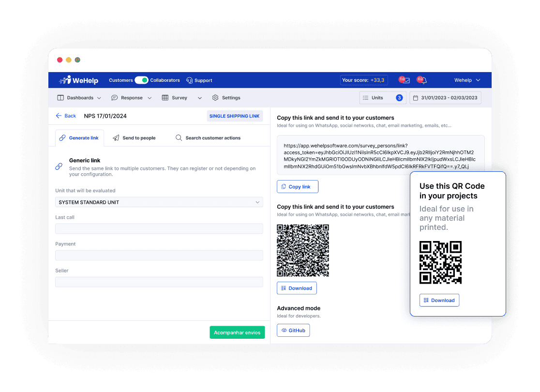The image size is (540, 392).
Task: Open the Search customer actions tab
Action: [208, 137]
